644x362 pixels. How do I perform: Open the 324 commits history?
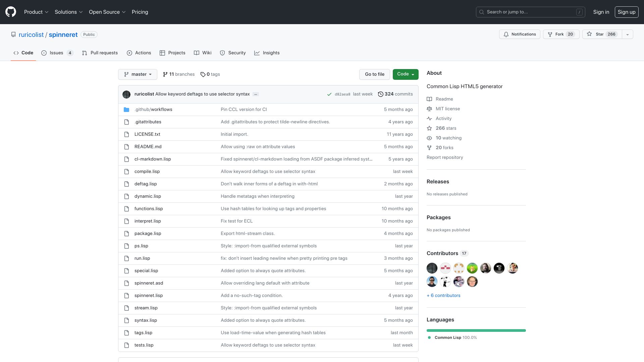click(395, 94)
